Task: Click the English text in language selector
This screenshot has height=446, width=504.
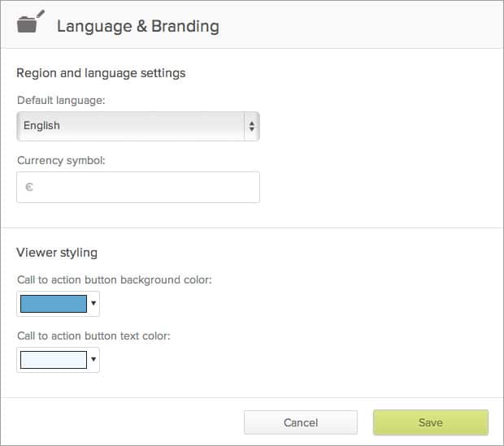Action: tap(41, 126)
